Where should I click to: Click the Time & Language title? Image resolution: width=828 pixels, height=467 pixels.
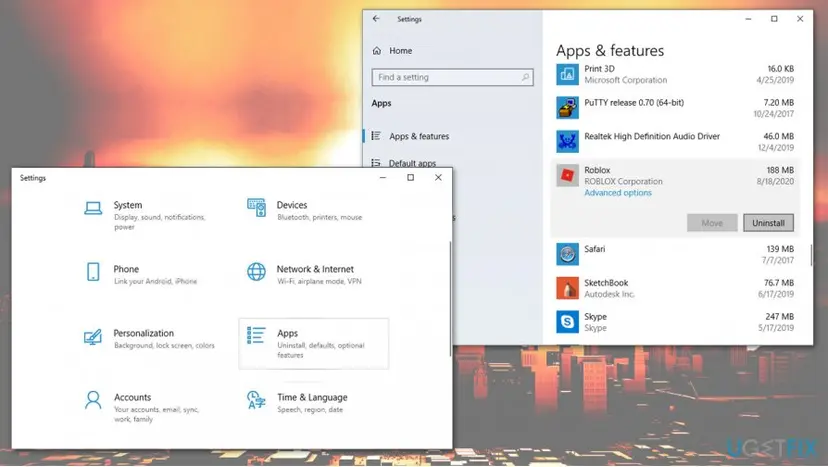pyautogui.click(x=312, y=397)
